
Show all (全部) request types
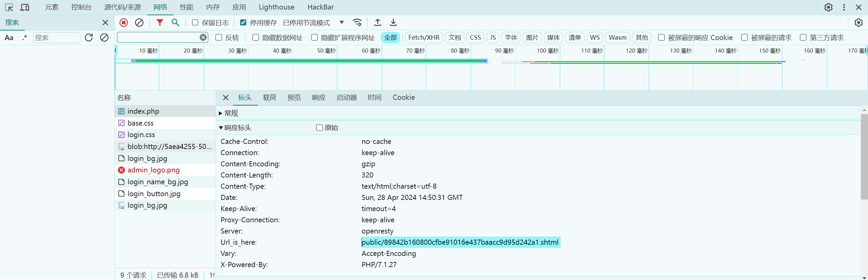pos(390,37)
